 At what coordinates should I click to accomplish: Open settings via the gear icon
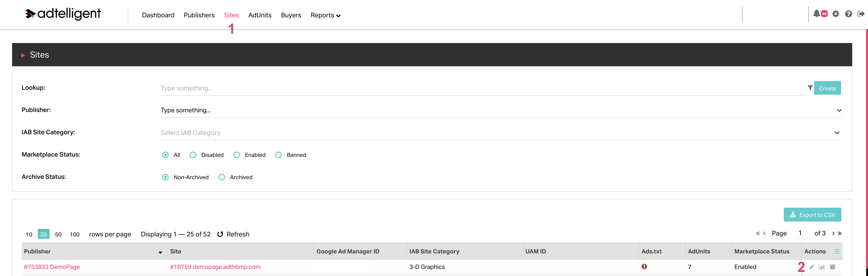836,14
